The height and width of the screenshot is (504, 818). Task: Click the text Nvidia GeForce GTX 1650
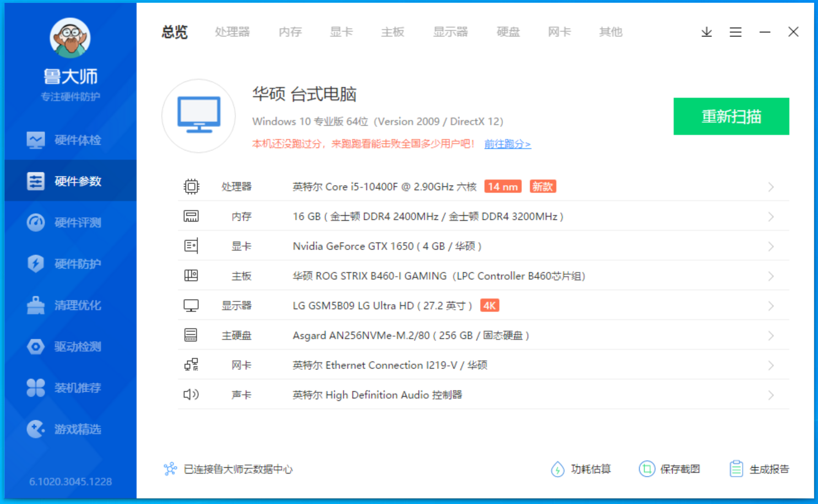(x=353, y=246)
